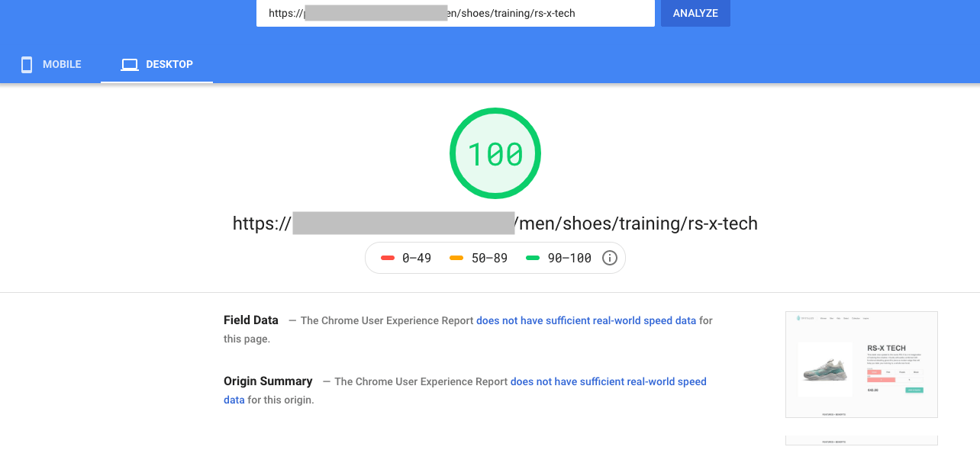Click the mobile phone icon
980x463 pixels.
click(x=27, y=65)
